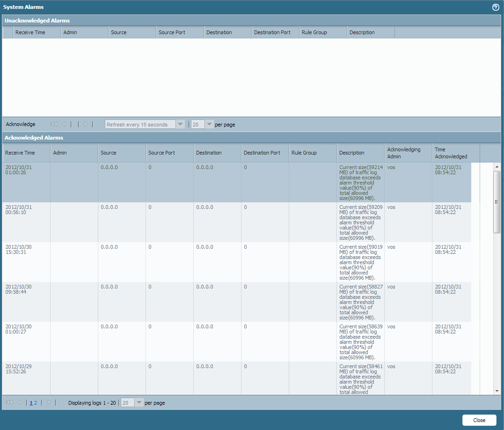
Task: Go to next page of unacknowledged alarms
Action: click(86, 124)
